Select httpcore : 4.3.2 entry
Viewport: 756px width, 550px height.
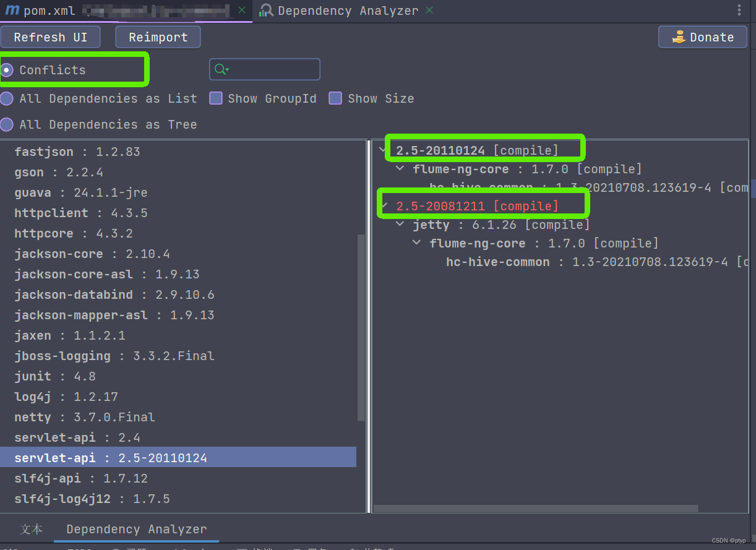coord(179,233)
